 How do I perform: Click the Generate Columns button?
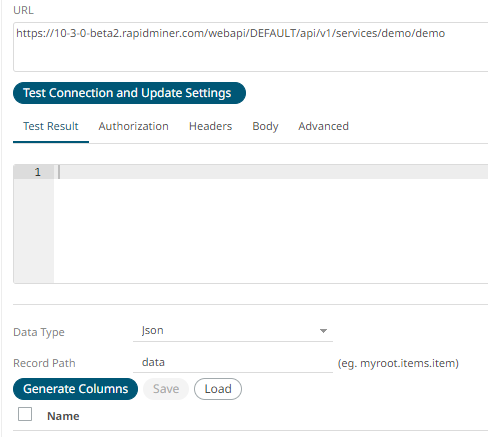click(75, 389)
